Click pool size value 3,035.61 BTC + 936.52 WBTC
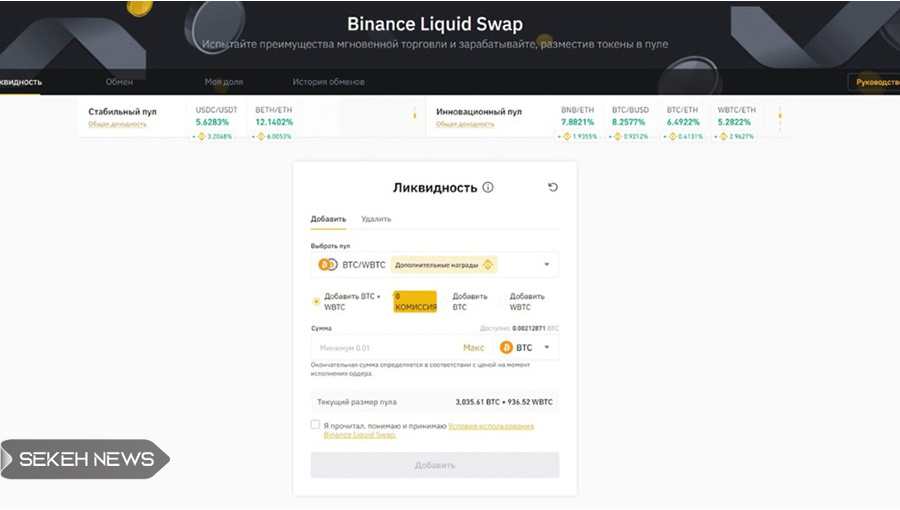This screenshot has width=900, height=510. [504, 402]
